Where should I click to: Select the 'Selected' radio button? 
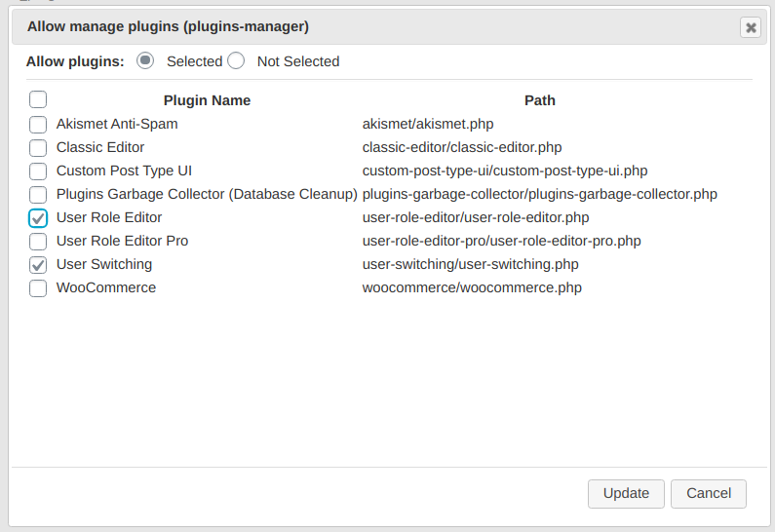coord(145,60)
